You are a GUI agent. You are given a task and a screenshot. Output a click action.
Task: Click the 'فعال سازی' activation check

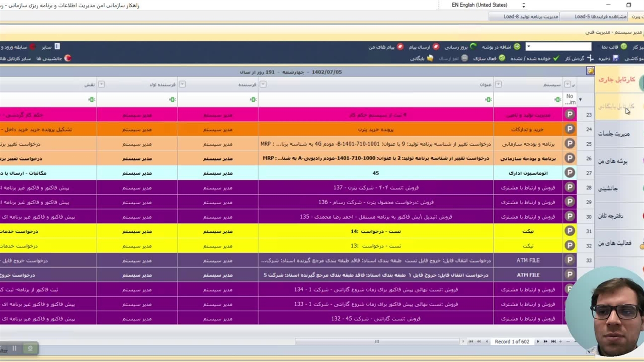coord(502,58)
